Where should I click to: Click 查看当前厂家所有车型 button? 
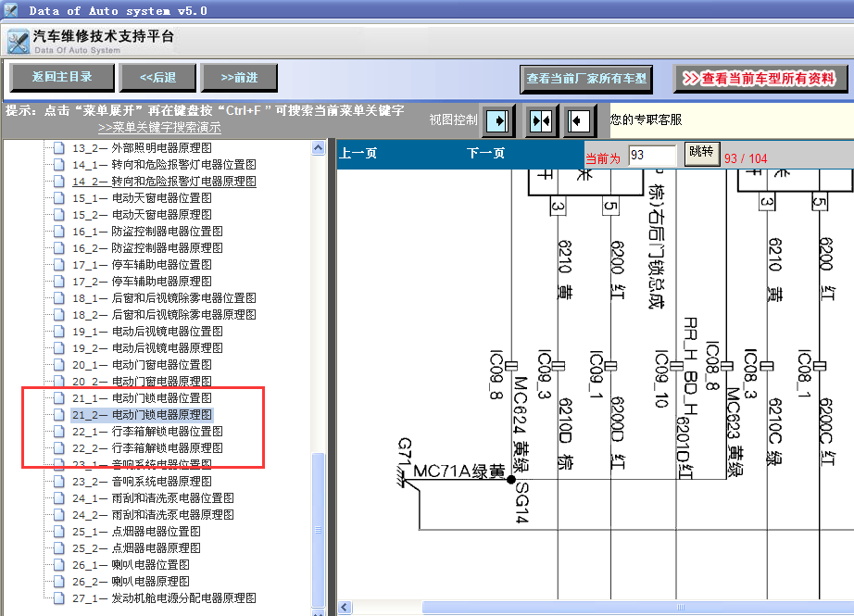586,79
